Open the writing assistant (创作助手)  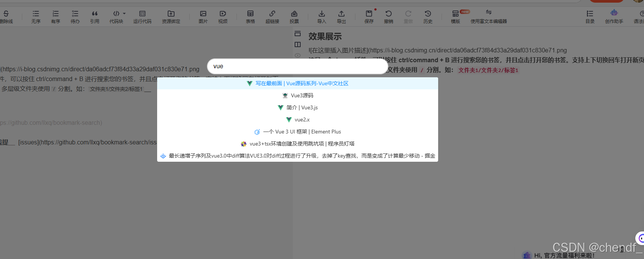(614, 17)
